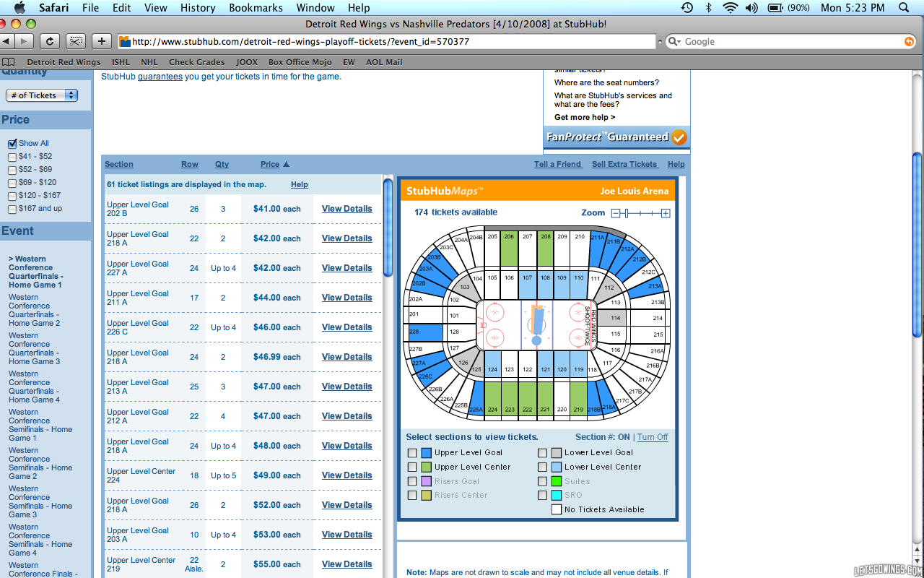This screenshot has width=924, height=578.
Task: Check the $41 - $52 price filter
Action: click(x=12, y=157)
